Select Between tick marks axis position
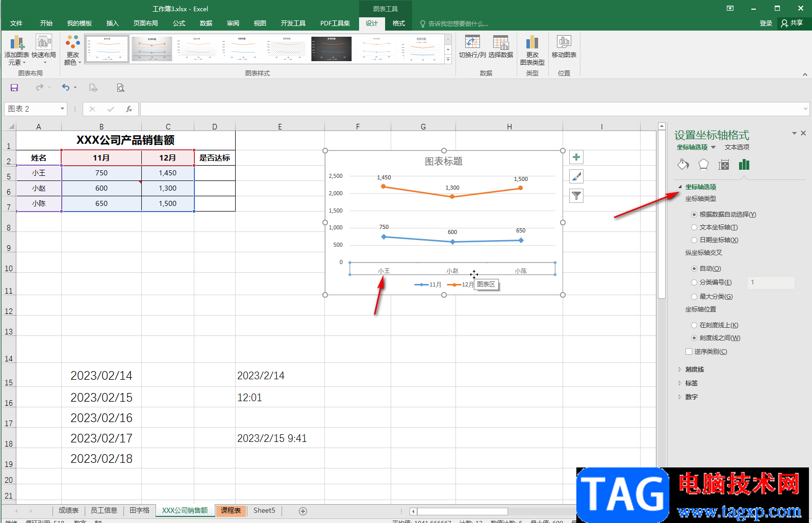Viewport: 812px width, 523px height. click(694, 338)
